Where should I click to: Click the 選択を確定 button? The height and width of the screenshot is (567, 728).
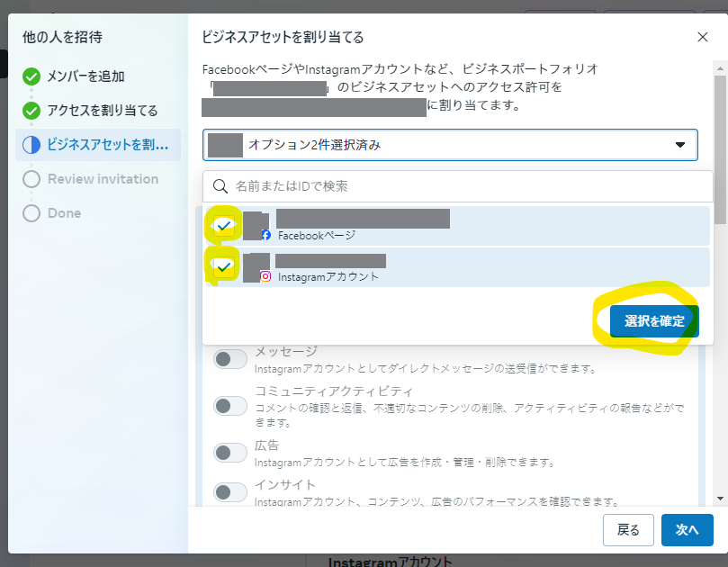pos(654,321)
